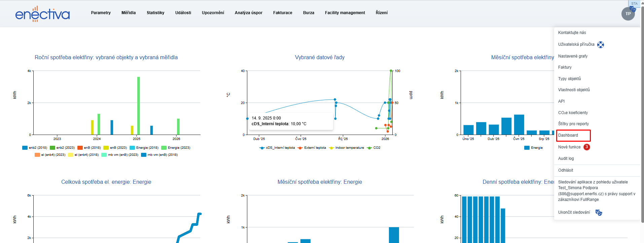Open the TP user avatar menu
Viewport: 644px width, 243px height.
pos(628,14)
